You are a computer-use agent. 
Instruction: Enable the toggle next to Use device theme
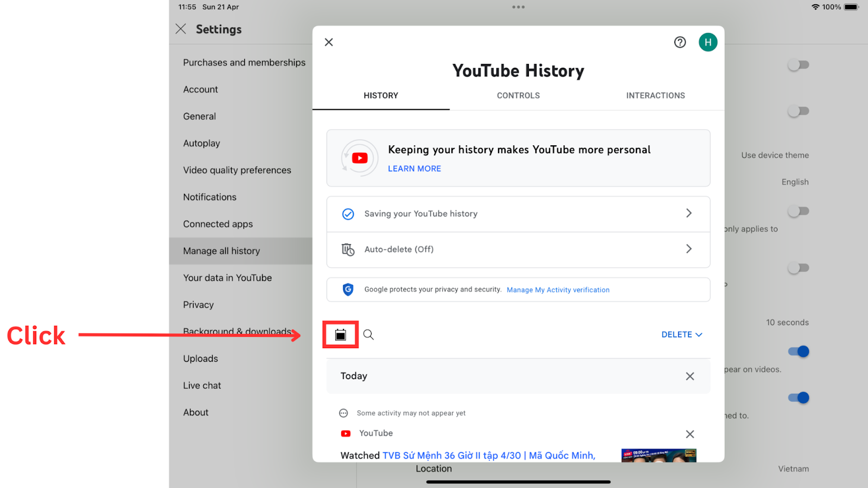click(x=798, y=111)
